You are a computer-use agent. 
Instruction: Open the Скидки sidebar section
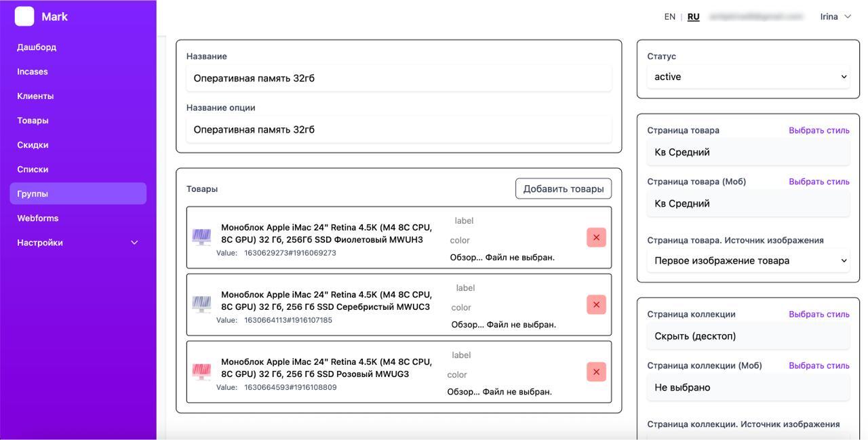33,144
